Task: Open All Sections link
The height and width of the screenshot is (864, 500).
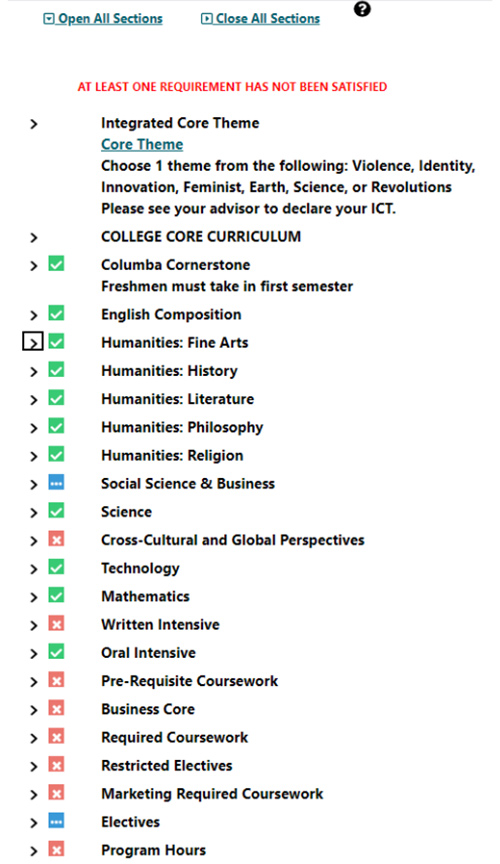Action: 103,18
